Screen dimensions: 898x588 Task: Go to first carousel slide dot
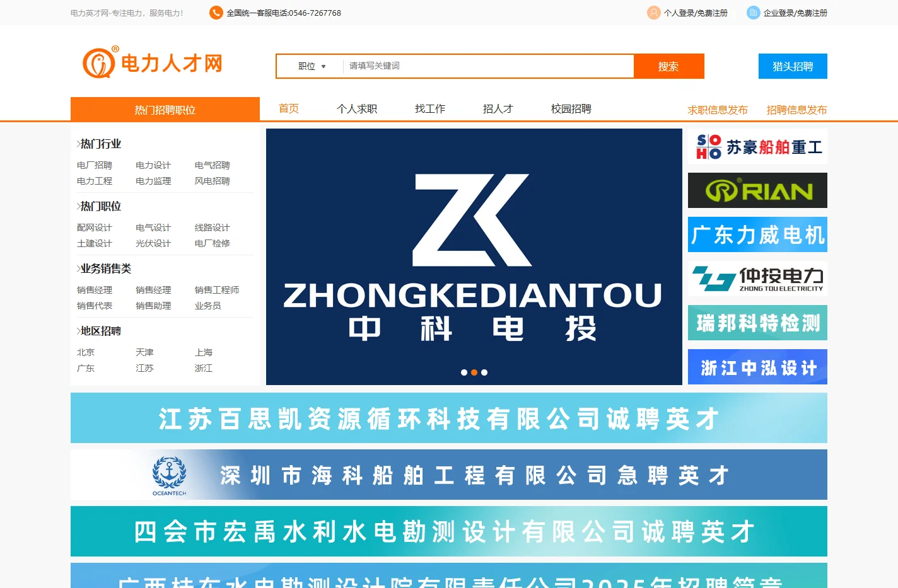[464, 372]
